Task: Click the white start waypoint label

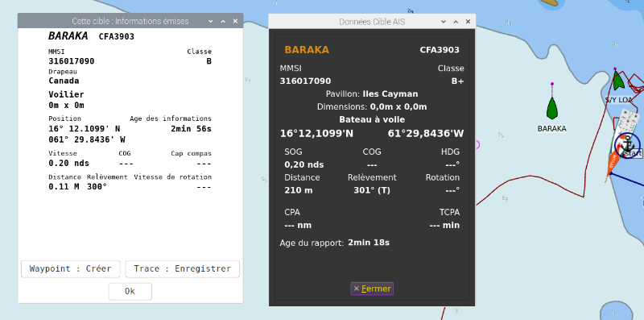Action: point(633,153)
